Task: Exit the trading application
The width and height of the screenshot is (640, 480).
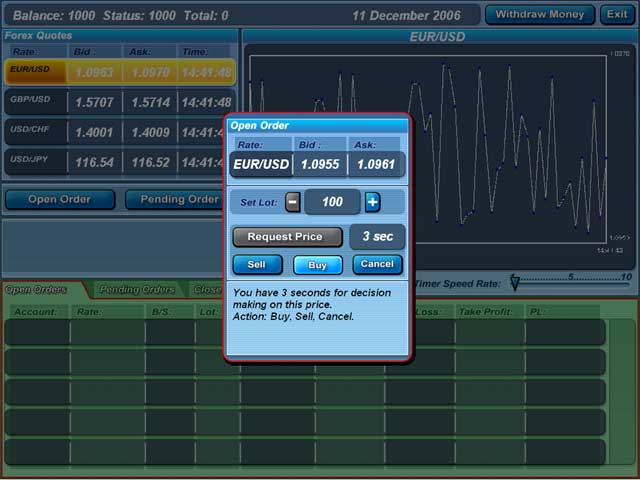Action: pyautogui.click(x=617, y=15)
